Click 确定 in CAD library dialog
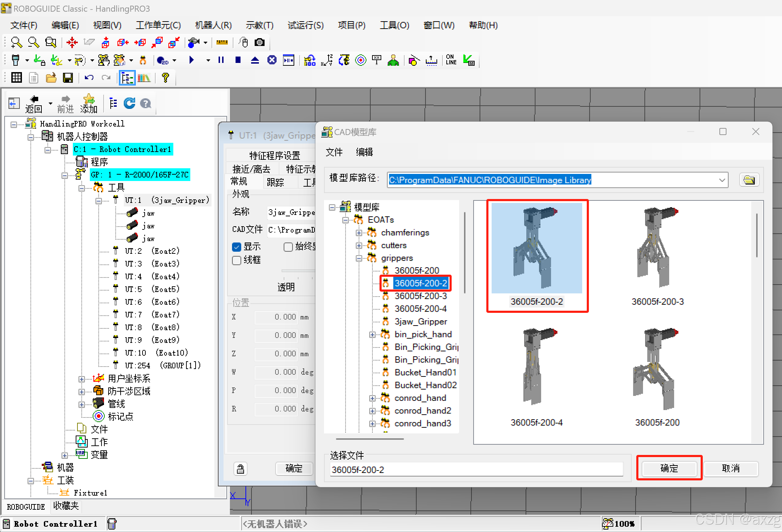Screen dimensions: 782x532 pyautogui.click(x=669, y=468)
